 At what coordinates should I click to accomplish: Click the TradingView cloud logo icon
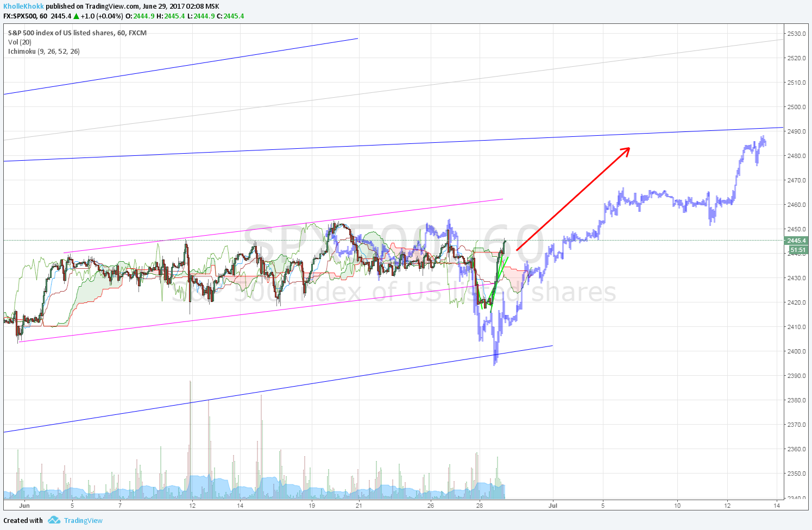(x=54, y=520)
